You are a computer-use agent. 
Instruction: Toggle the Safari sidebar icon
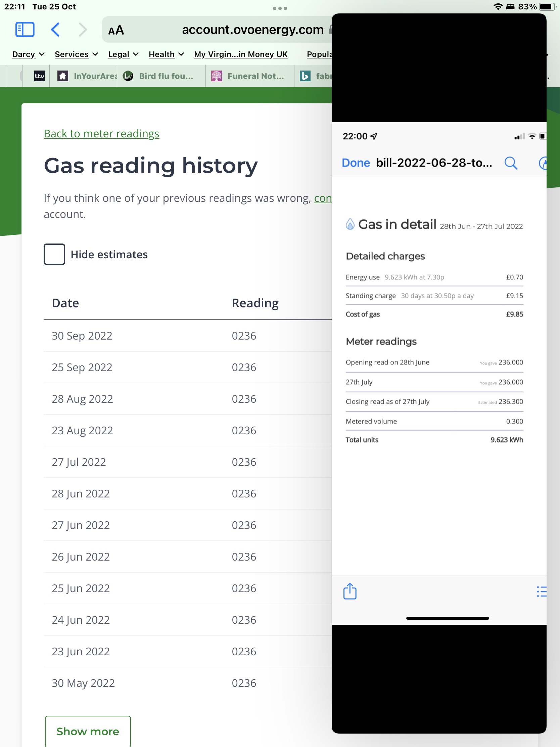pyautogui.click(x=25, y=30)
